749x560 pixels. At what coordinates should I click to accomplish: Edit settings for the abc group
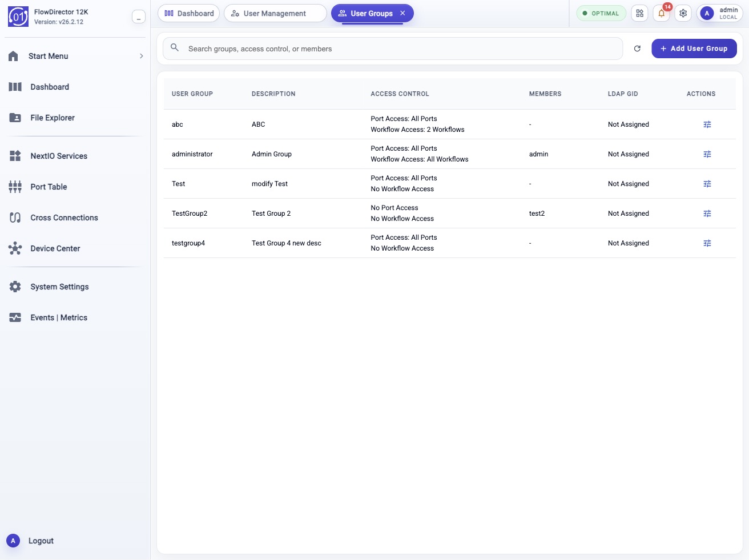pyautogui.click(x=707, y=124)
